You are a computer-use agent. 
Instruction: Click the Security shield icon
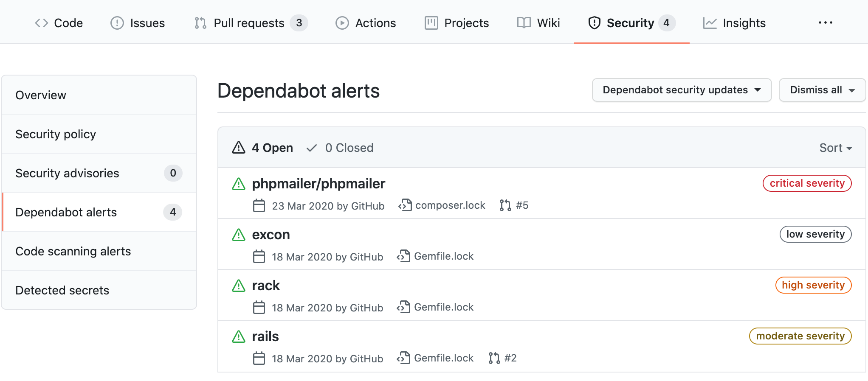pos(594,23)
